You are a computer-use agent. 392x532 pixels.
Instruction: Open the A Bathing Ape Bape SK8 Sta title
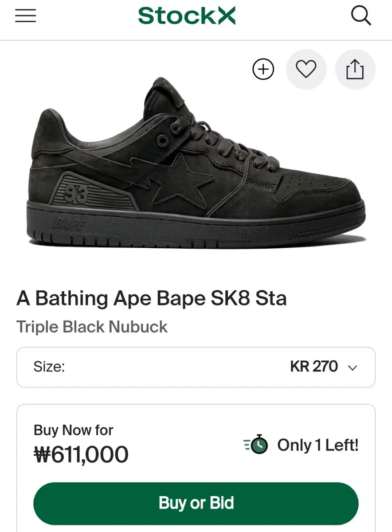point(152,298)
